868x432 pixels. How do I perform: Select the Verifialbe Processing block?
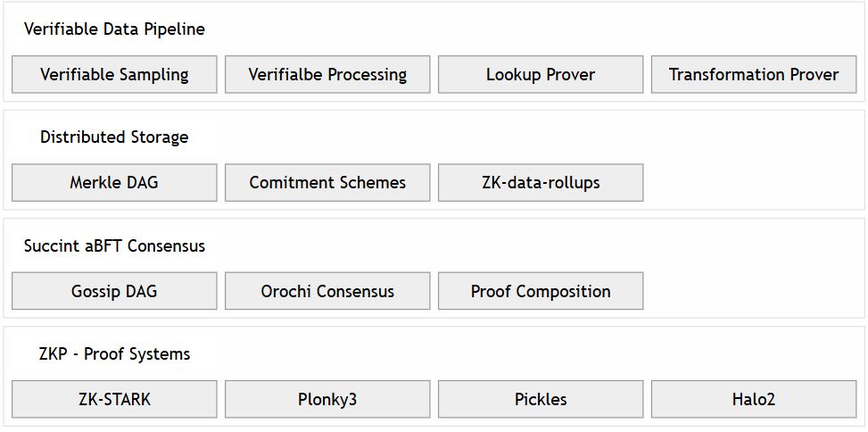tap(327, 75)
